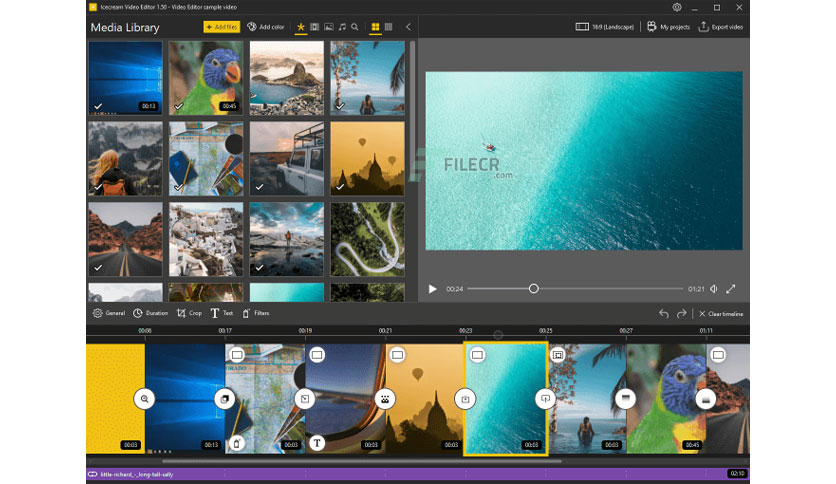Mute preview with the speaker icon
Image resolution: width=836 pixels, height=484 pixels.
pyautogui.click(x=714, y=289)
